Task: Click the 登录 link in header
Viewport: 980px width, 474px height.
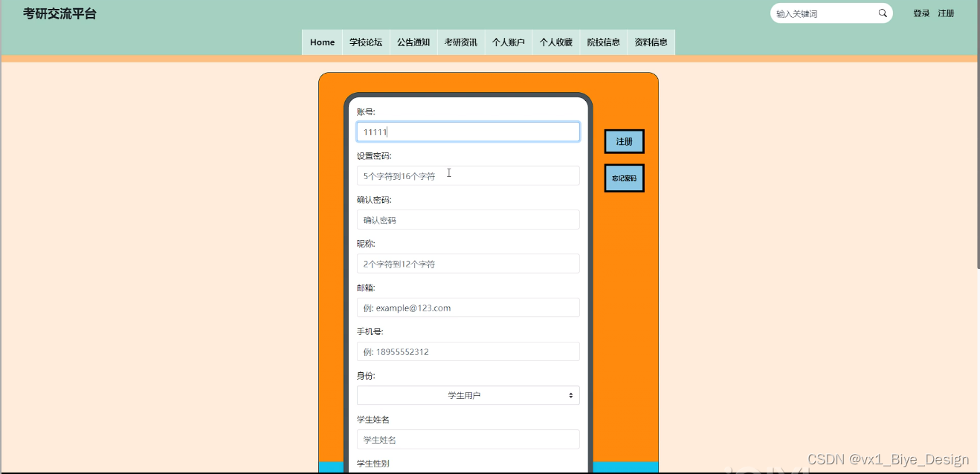Action: 921,13
